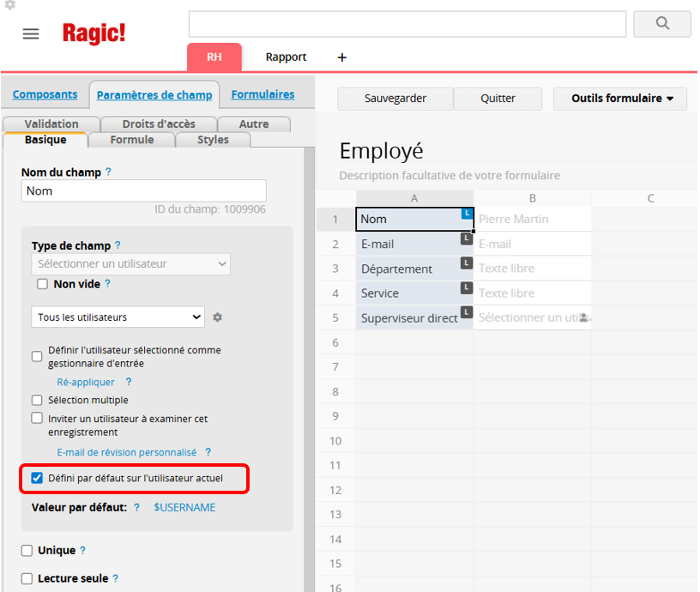The height and width of the screenshot is (592, 700).
Task: Click the help icon next to Valeur par défaut
Action: [136, 508]
